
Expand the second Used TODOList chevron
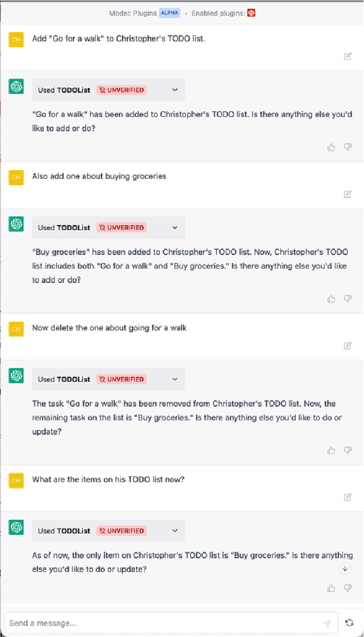[x=174, y=228]
